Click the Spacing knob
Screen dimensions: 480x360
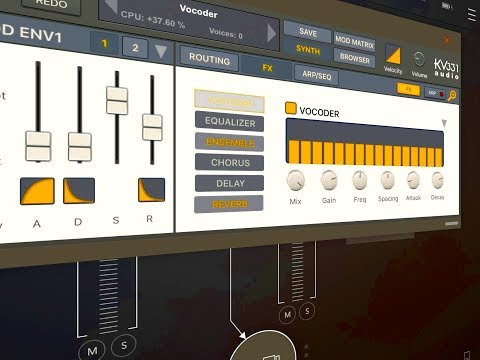[x=388, y=180]
